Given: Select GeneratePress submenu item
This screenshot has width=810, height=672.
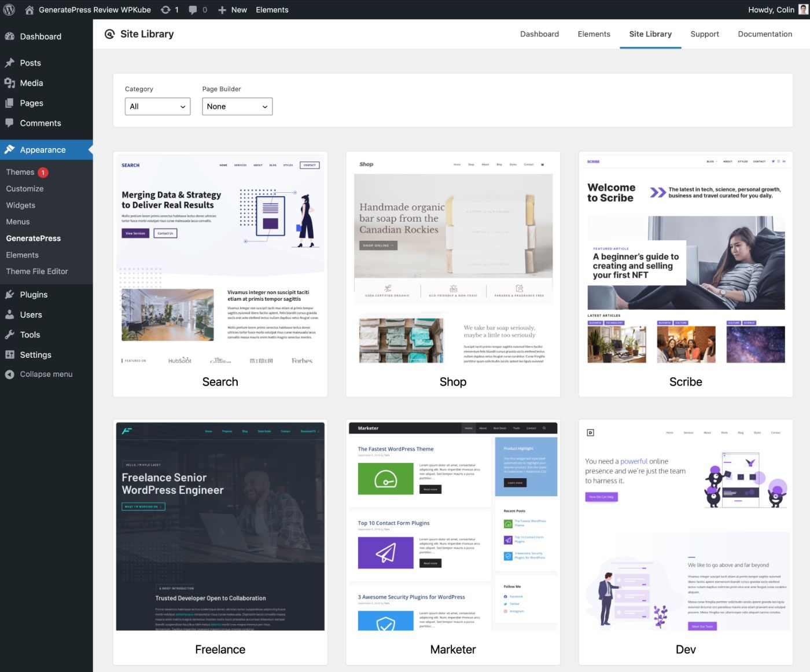Looking at the screenshot, I should [34, 238].
